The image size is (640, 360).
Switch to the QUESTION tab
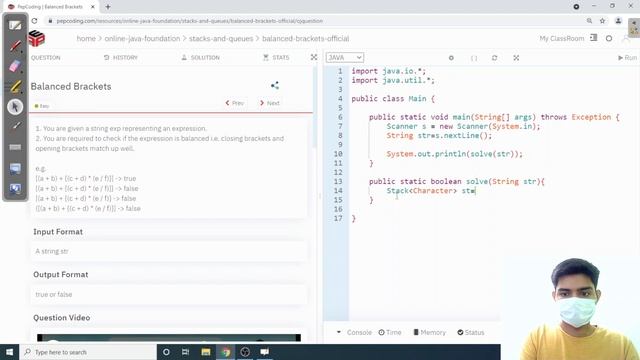click(x=45, y=58)
